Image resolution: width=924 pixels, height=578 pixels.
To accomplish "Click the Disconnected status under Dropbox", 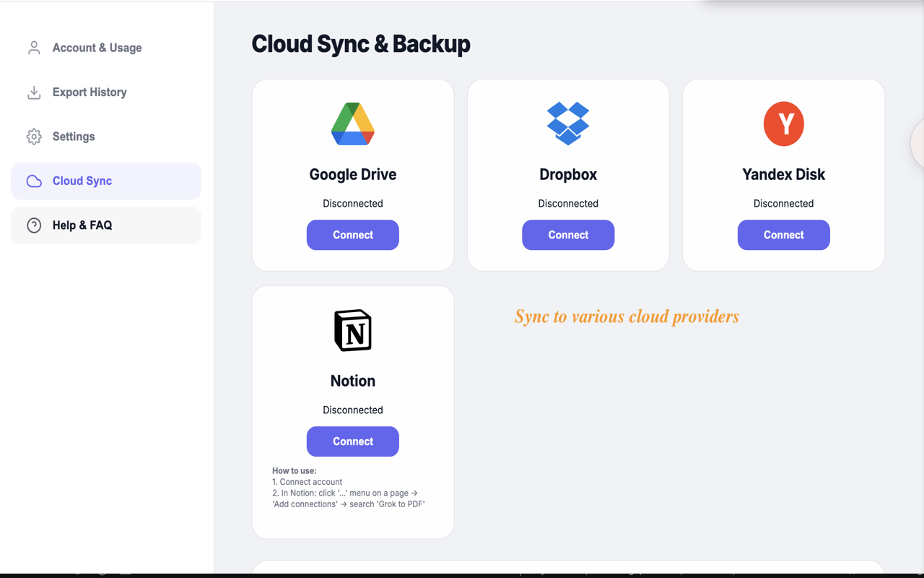I will [568, 204].
